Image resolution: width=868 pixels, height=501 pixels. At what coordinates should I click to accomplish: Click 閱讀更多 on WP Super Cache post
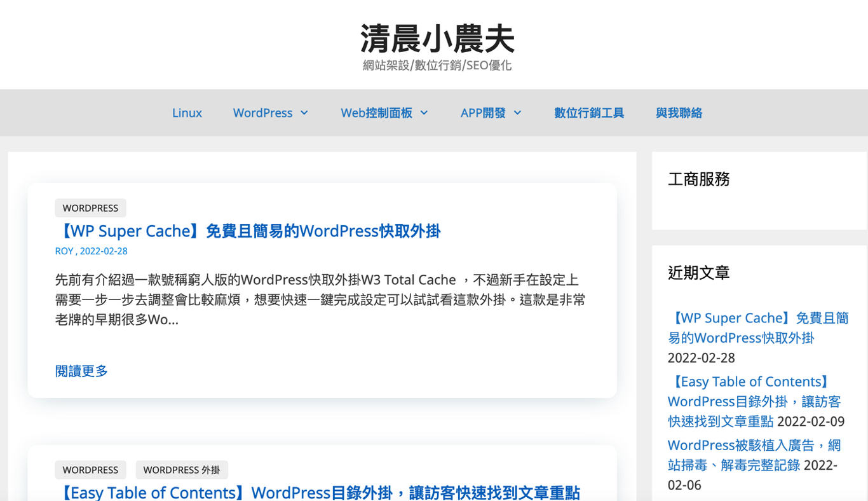pos(81,371)
